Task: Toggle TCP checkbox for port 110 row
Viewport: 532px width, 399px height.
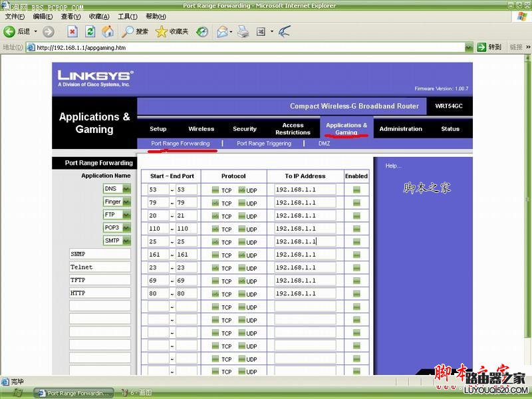Action: click(x=215, y=229)
